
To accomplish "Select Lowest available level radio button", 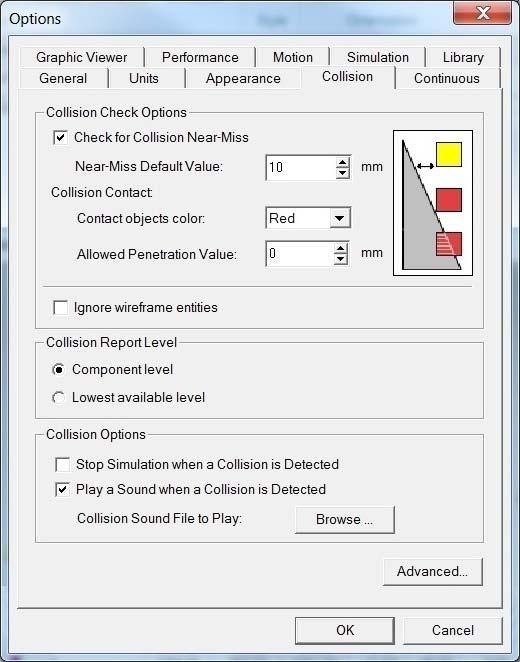I will pos(59,398).
